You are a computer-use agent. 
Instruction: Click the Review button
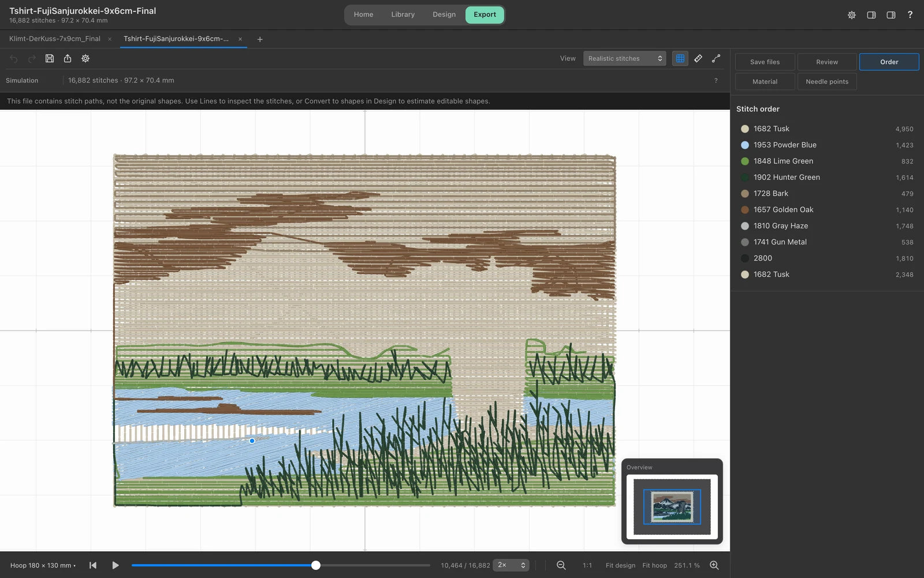coord(827,62)
